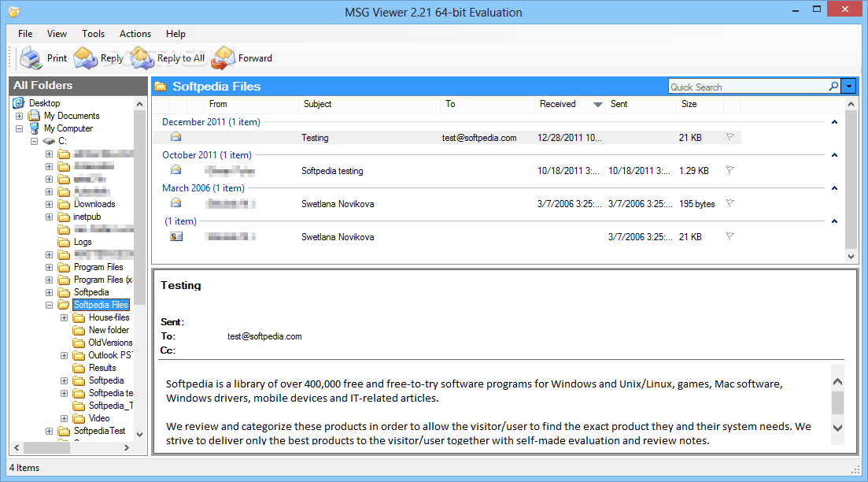Image resolution: width=868 pixels, height=482 pixels.
Task: Open the Actions menu
Action: 135,34
